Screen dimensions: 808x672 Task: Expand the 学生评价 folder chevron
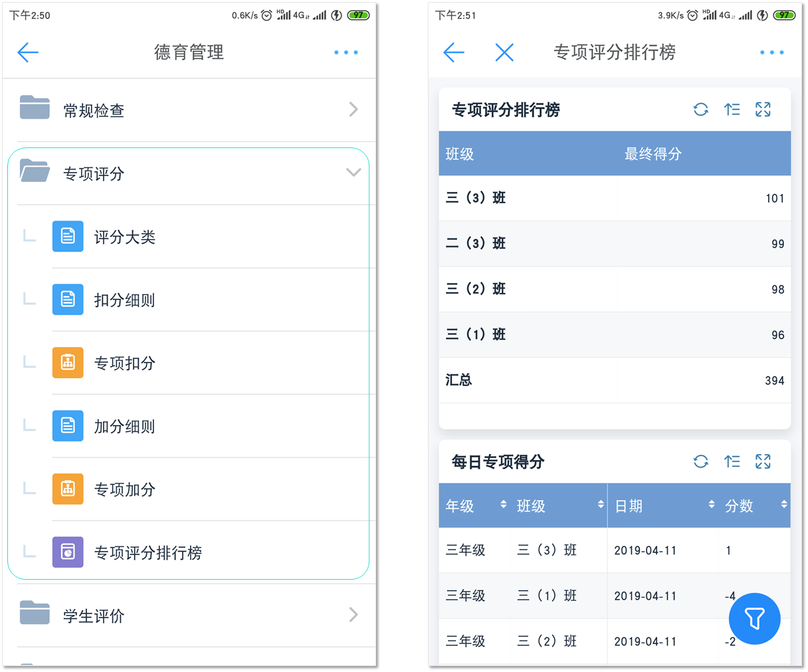pos(353,615)
